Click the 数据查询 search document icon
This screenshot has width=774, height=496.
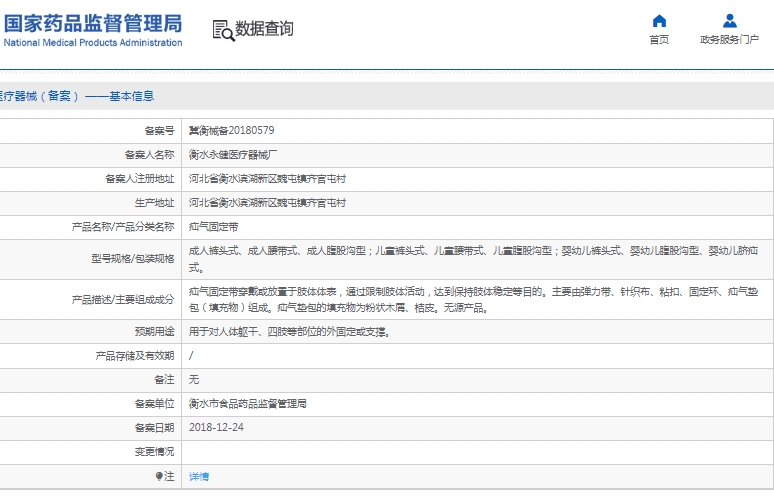tap(223, 31)
